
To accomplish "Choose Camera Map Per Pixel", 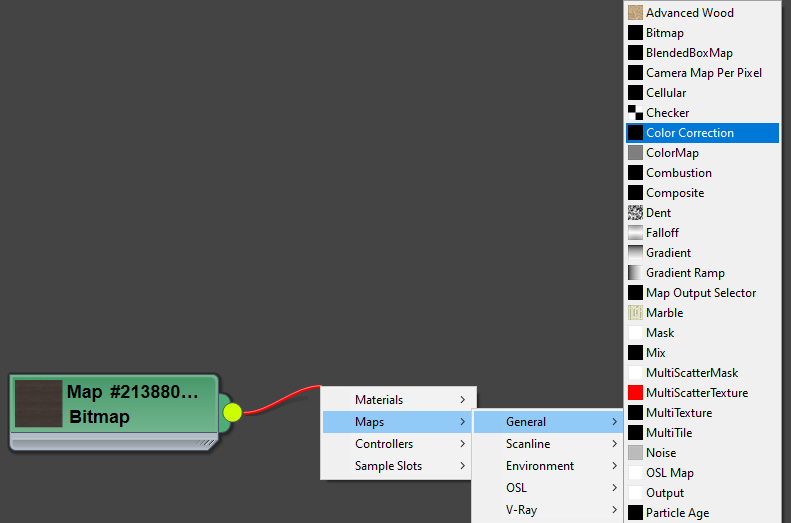I will click(x=702, y=73).
